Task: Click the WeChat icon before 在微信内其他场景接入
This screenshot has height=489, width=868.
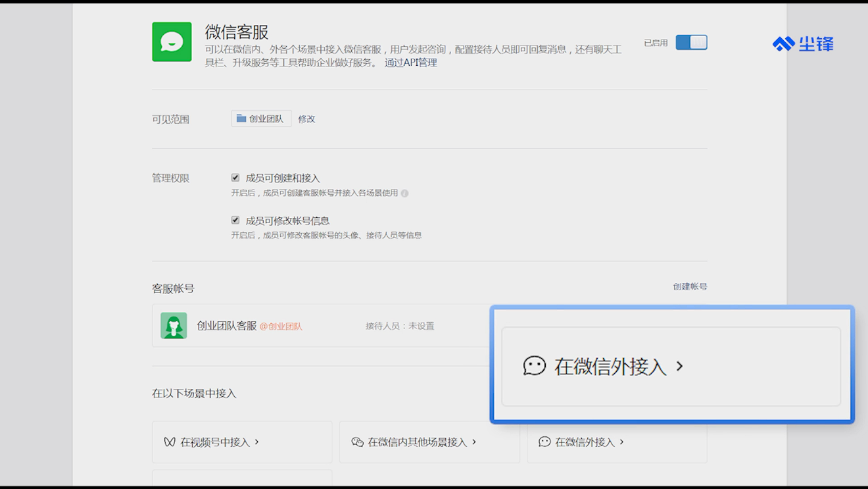Action: coord(357,442)
